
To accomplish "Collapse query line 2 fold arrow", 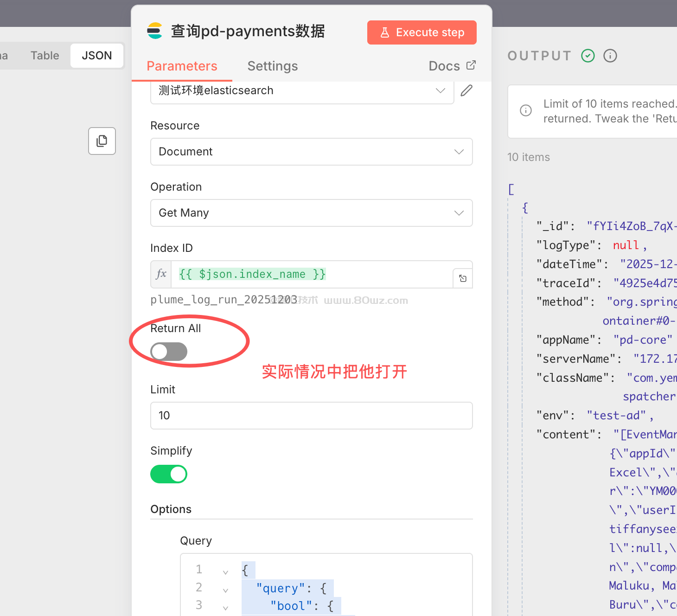I will [225, 590].
